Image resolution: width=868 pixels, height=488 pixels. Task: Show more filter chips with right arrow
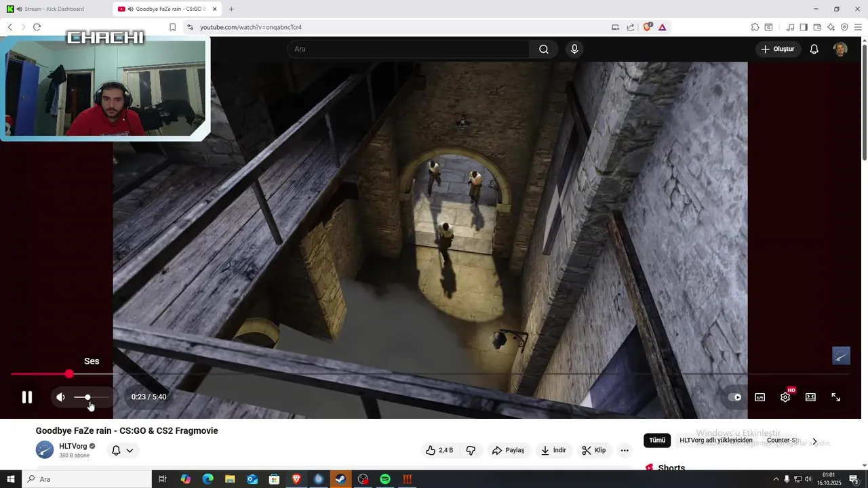(814, 441)
